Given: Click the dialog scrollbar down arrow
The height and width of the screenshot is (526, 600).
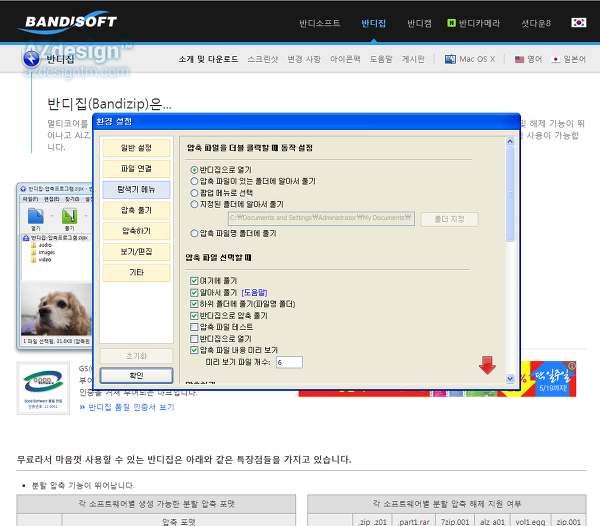Looking at the screenshot, I should point(510,379).
